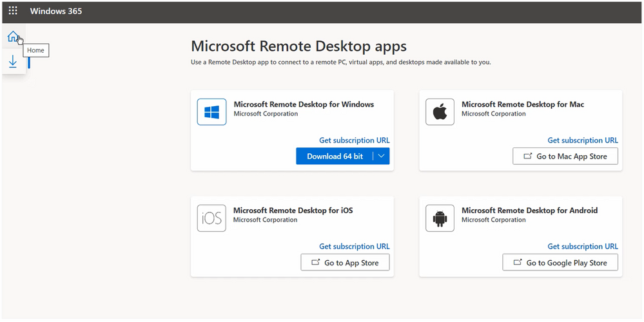Select Microsoft Remote Desktop for Windows title
This screenshot has height=322, width=644.
[304, 104]
